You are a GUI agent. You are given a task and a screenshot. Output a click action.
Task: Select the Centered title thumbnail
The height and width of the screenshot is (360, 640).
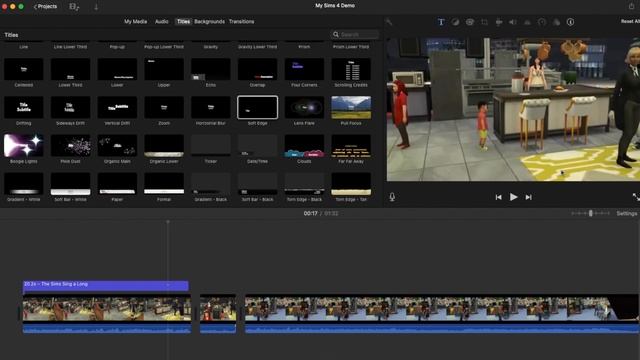24,69
